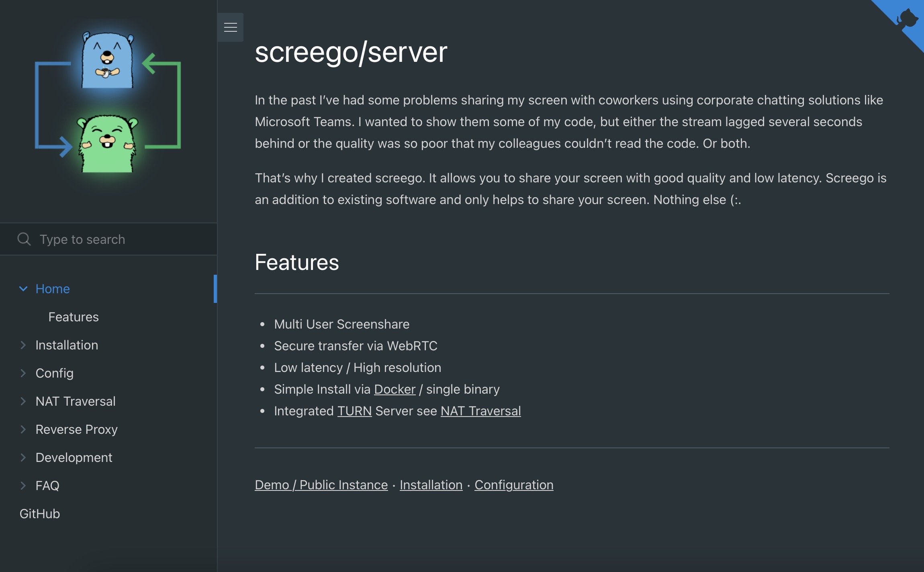Open the NAT Traversal link in features
Screen dimensions: 924x572
pos(480,411)
